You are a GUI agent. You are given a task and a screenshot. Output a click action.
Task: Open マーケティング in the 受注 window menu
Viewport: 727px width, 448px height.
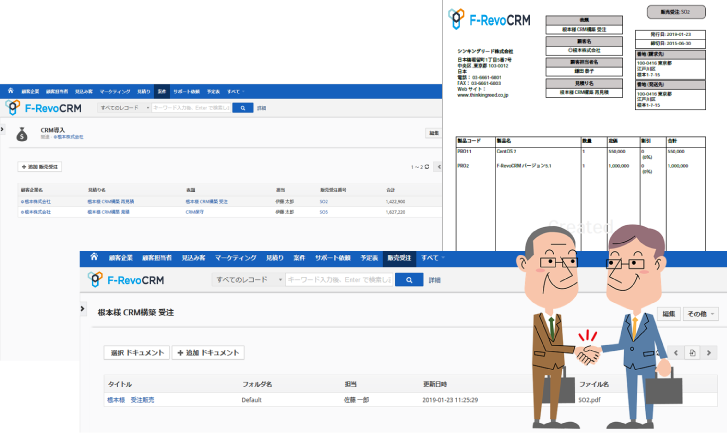[236, 258]
